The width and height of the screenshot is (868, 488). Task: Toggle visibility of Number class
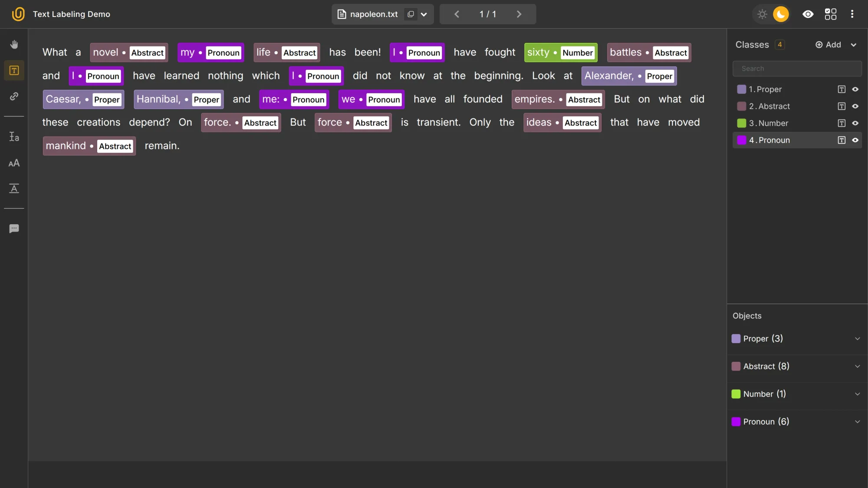[855, 123]
